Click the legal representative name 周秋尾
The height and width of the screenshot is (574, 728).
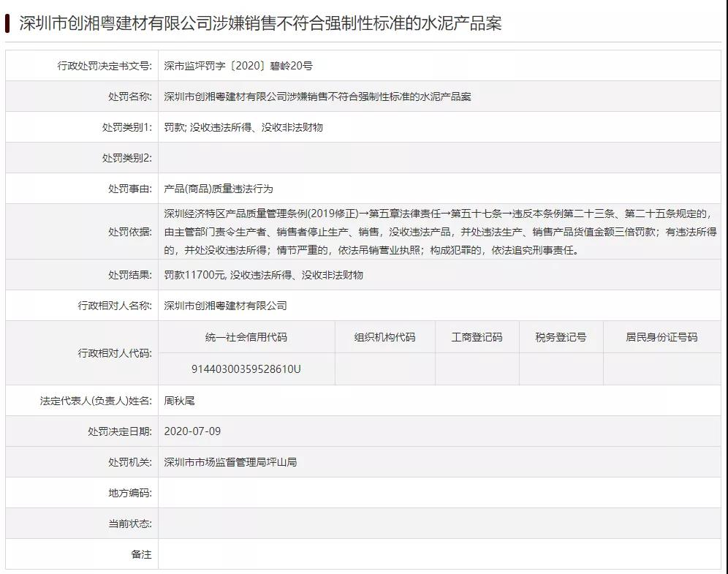tap(180, 401)
